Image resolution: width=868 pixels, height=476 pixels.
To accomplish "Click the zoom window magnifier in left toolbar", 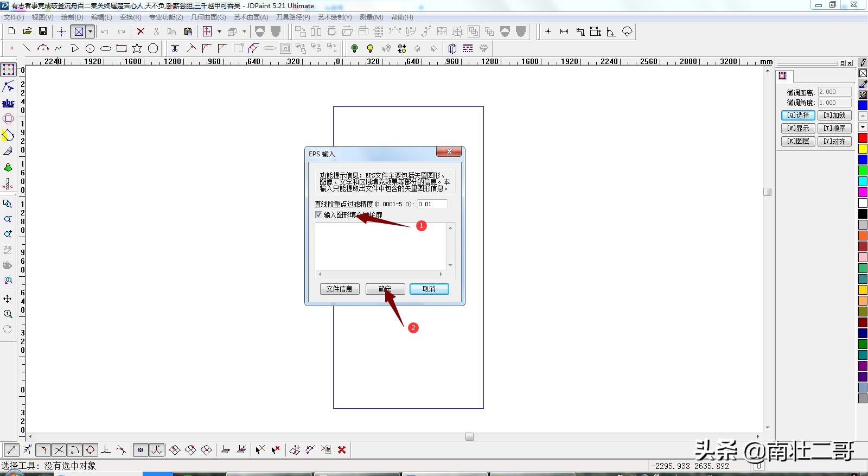I will point(8,204).
